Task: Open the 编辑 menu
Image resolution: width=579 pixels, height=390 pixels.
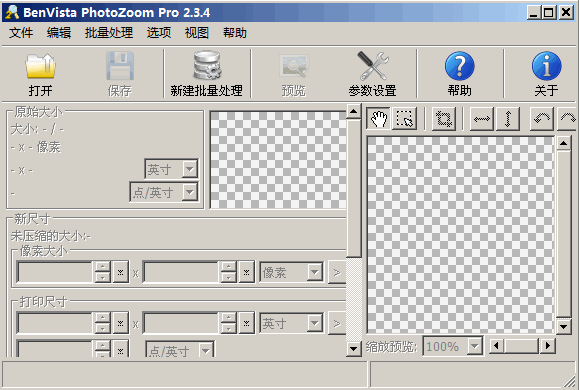Action: (x=59, y=33)
